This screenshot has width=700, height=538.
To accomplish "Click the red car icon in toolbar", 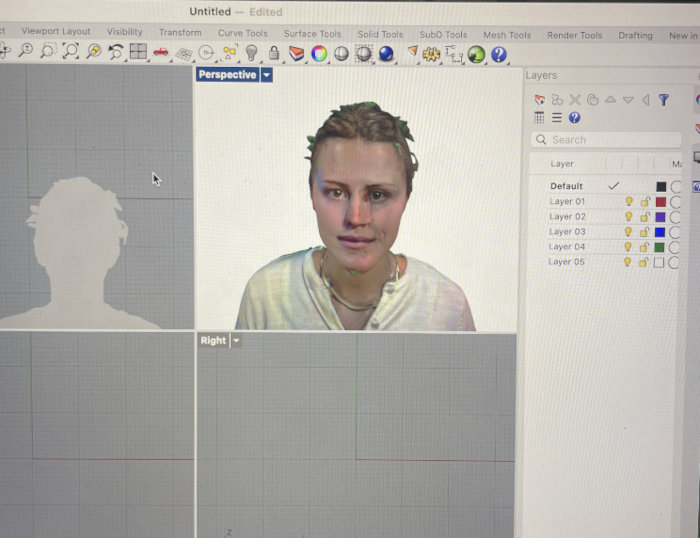I will point(160,52).
